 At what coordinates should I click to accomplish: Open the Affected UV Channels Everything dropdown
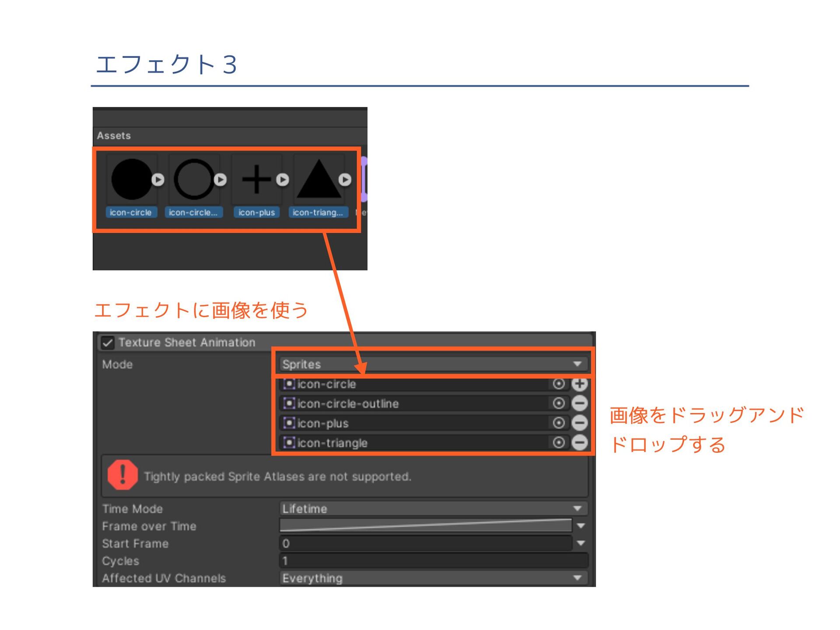click(x=432, y=578)
